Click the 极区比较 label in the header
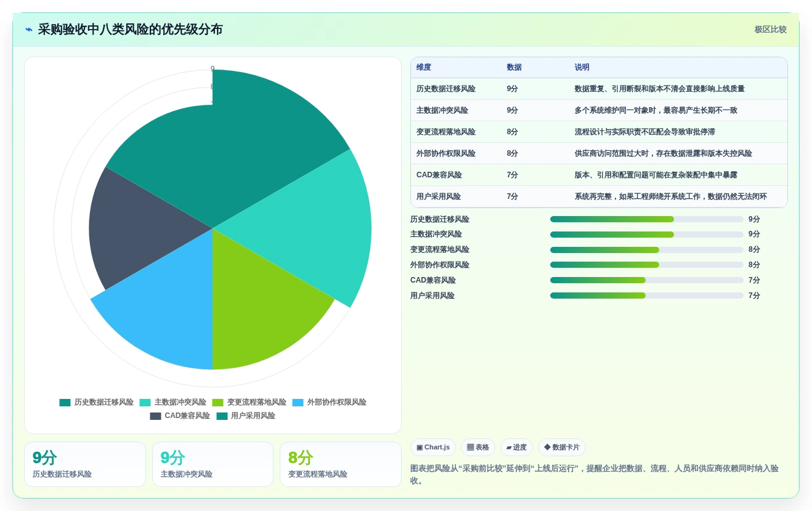The width and height of the screenshot is (812, 511). [770, 30]
